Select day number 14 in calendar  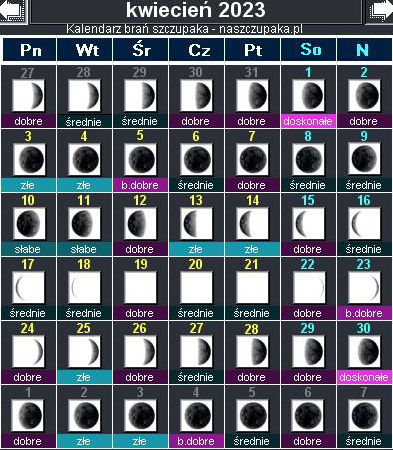pyautogui.click(x=252, y=200)
